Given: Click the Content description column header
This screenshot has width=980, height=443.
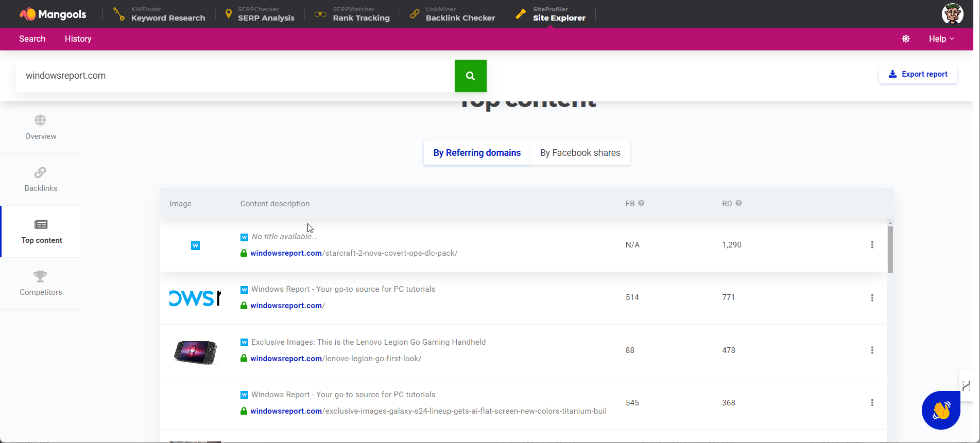Looking at the screenshot, I should 275,204.
